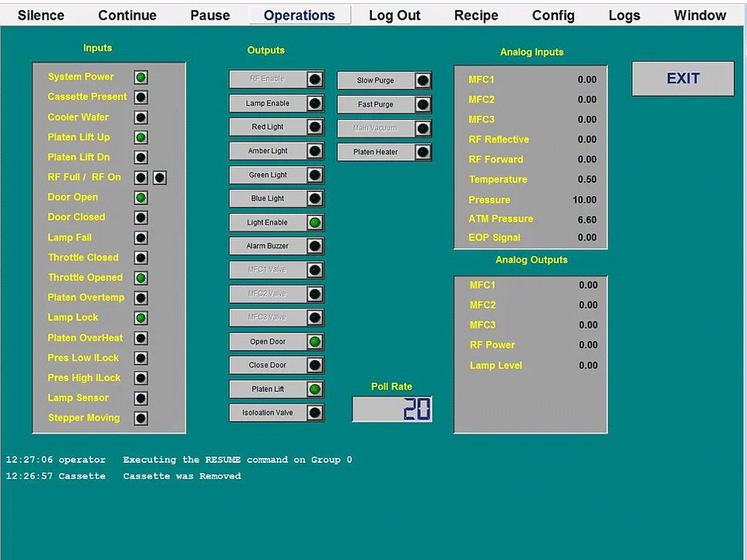The width and height of the screenshot is (747, 560).
Task: Enable the Alarm Buzzer output
Action: pos(276,246)
